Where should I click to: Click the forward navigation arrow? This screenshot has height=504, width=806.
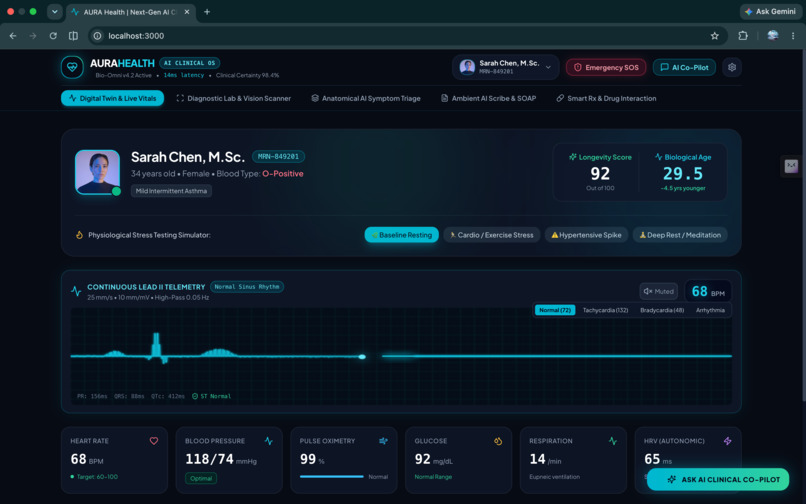point(33,35)
